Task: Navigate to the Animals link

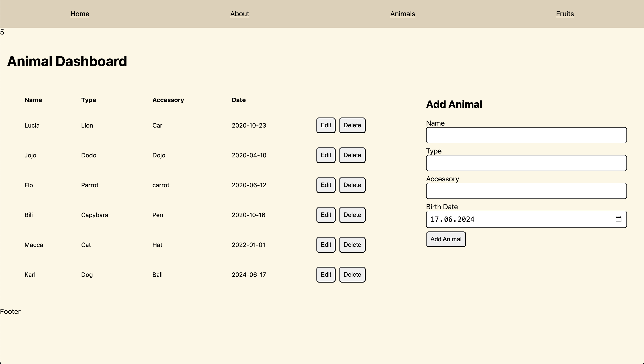Action: [x=402, y=14]
